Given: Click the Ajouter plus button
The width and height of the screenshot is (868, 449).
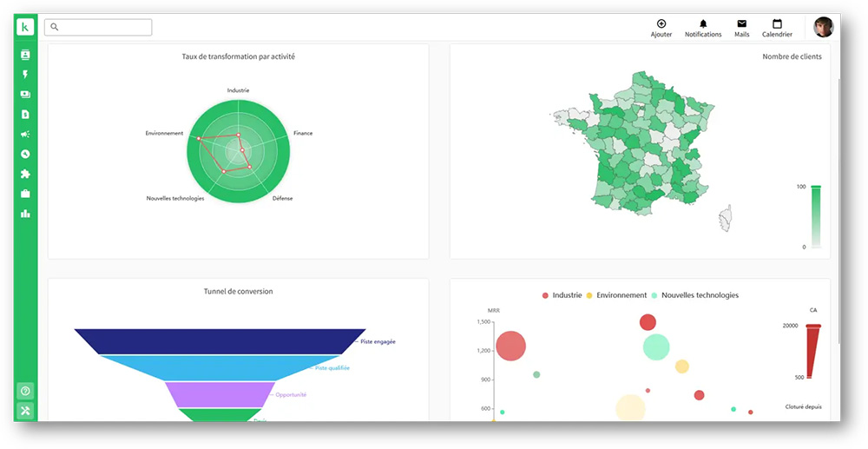Looking at the screenshot, I should pos(661,29).
